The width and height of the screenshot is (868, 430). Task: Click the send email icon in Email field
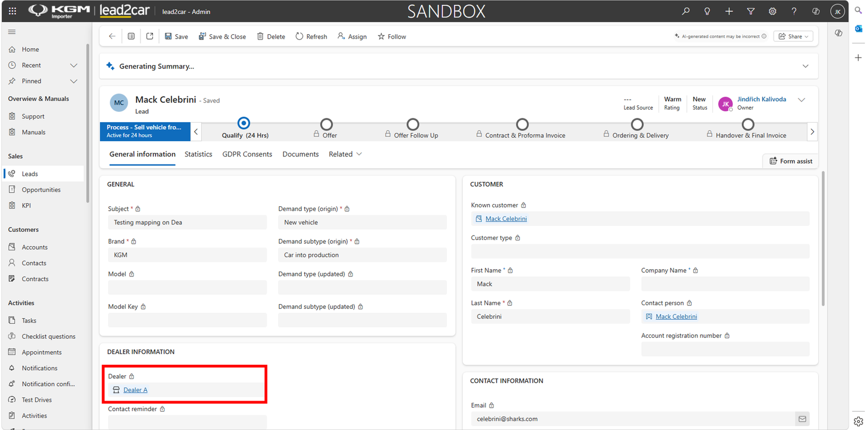pos(802,419)
